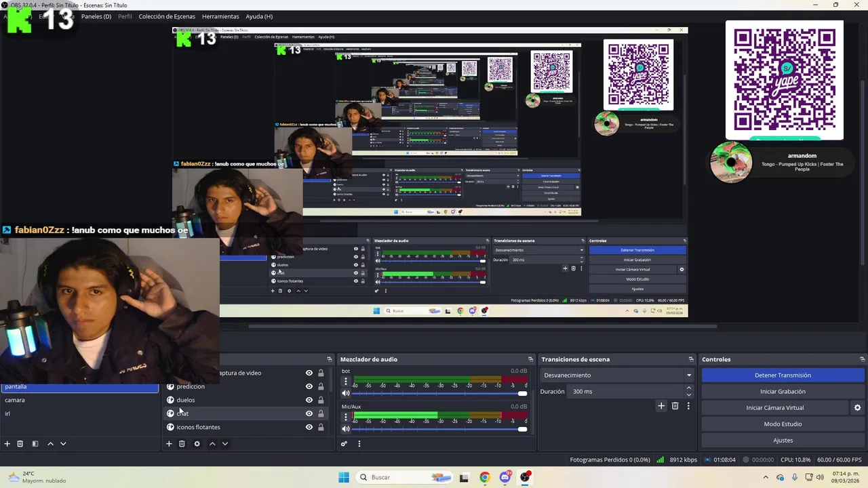Open the Colección de Escenas menu
This screenshot has width=868, height=488.
coord(167,16)
